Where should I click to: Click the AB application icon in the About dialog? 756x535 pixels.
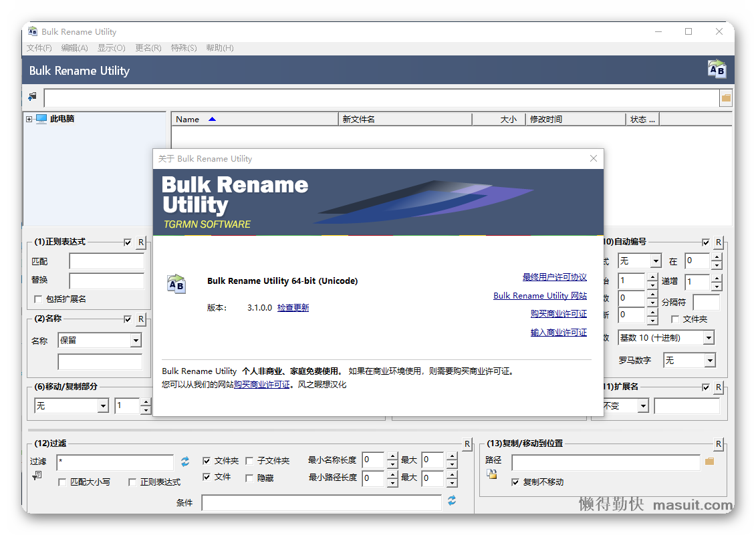(176, 285)
